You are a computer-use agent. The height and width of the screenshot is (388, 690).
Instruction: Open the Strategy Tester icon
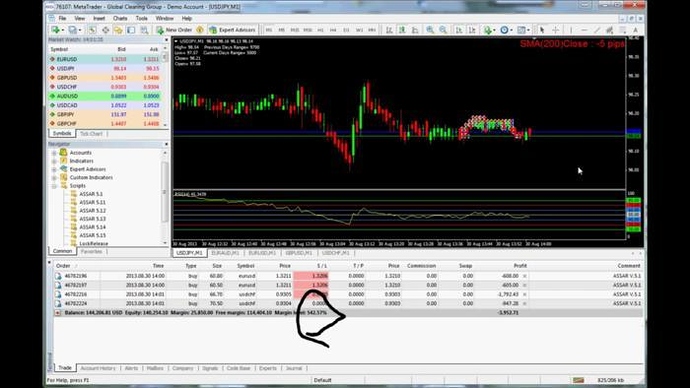coord(144,30)
